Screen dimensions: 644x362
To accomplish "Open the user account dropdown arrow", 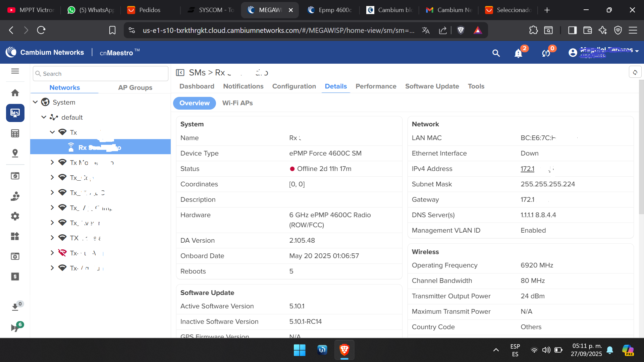I will pos(637,51).
